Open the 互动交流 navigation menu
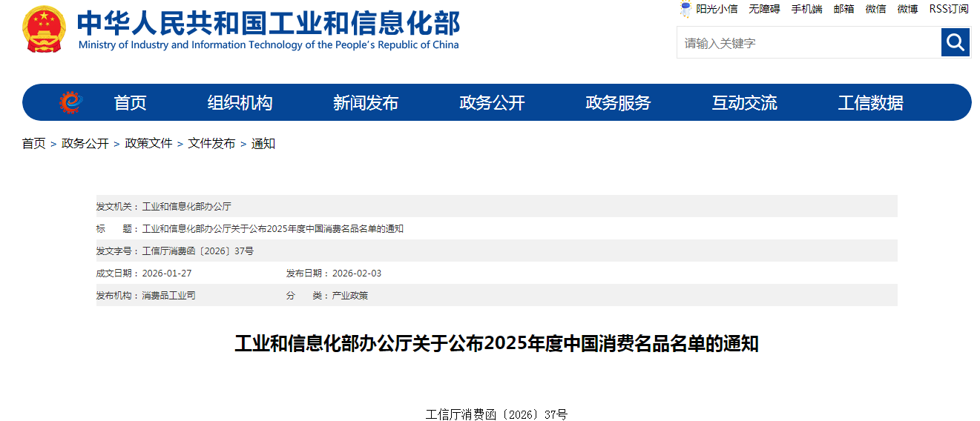The image size is (980, 421). click(745, 103)
